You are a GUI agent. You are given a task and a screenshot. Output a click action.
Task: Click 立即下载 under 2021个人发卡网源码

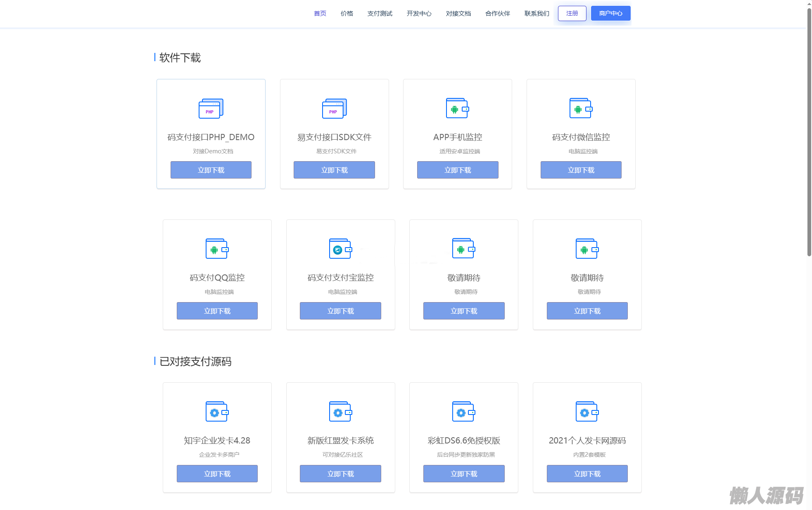pyautogui.click(x=587, y=474)
